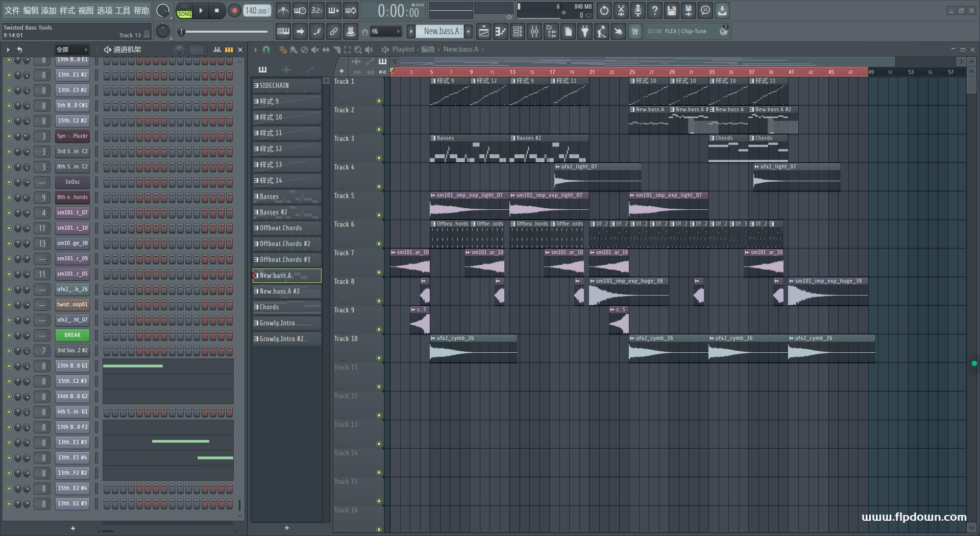Click the link-to-controller chain icon
This screenshot has height=536, width=980.
pyautogui.click(x=334, y=32)
